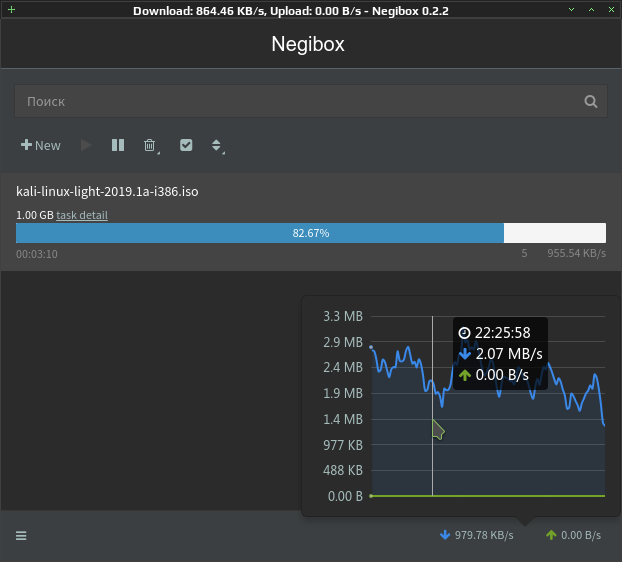Click the 3.3 MB graph axis label
Screen dimensions: 622x562
(343, 316)
